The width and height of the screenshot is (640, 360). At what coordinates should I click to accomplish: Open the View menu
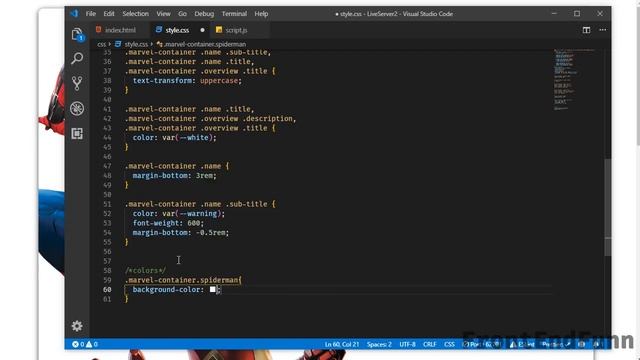163,13
